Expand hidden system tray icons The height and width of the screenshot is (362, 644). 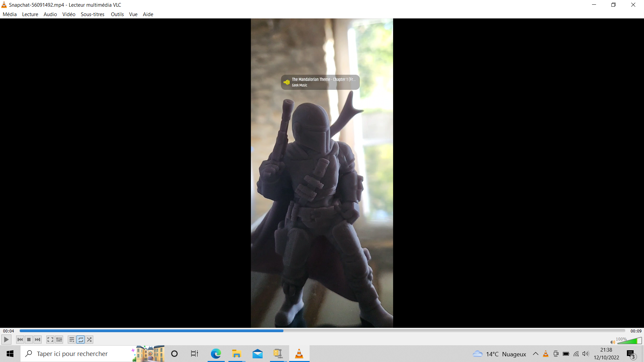pos(536,354)
